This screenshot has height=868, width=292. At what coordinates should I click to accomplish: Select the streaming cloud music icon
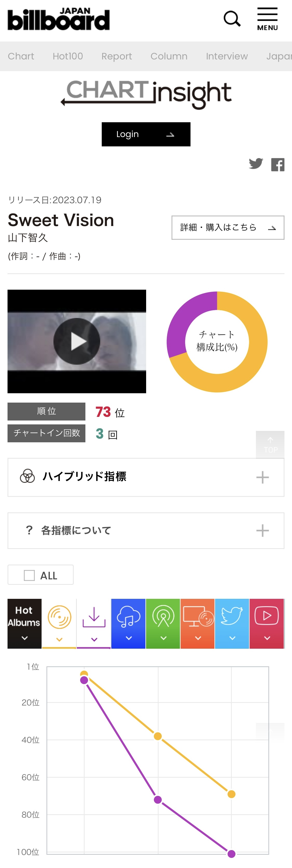pos(128,623)
